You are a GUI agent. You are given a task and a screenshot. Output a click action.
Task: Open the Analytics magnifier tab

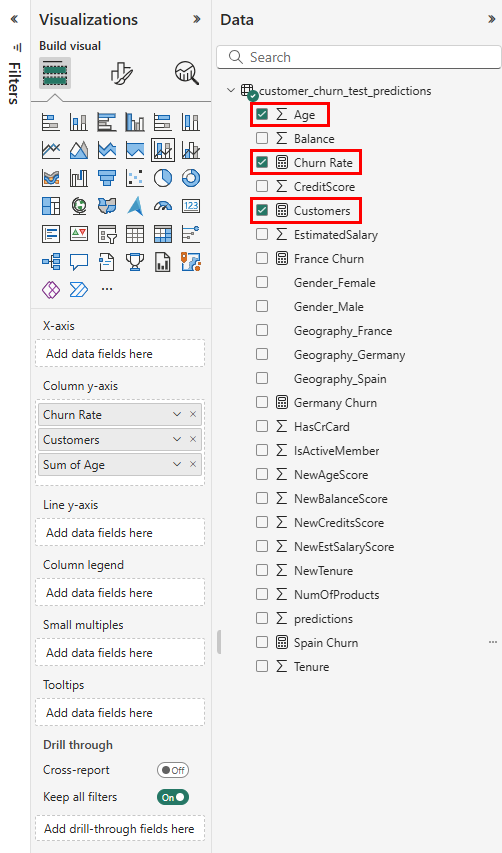[187, 73]
